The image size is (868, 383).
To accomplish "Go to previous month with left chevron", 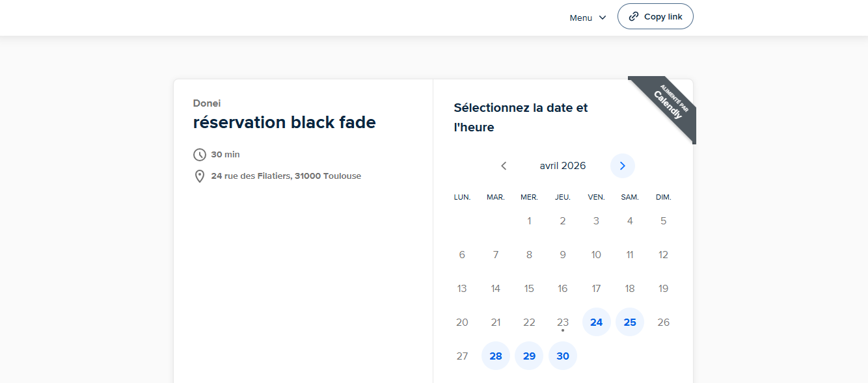I will (x=504, y=166).
